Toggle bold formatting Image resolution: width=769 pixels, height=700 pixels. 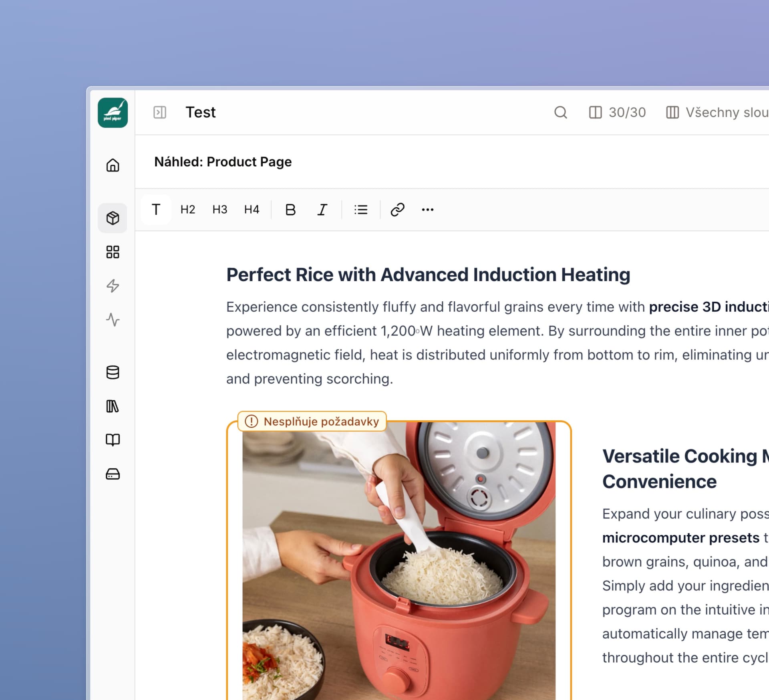(x=290, y=210)
